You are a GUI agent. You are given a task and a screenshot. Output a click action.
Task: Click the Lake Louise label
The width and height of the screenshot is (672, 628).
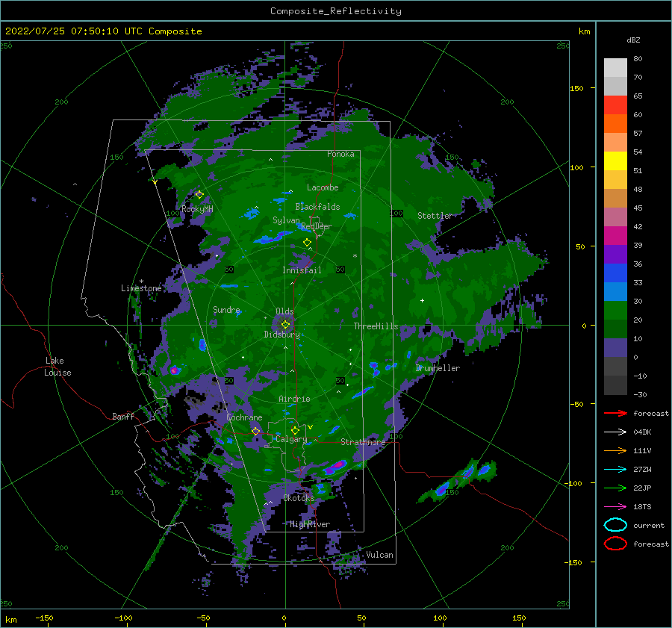pos(57,367)
